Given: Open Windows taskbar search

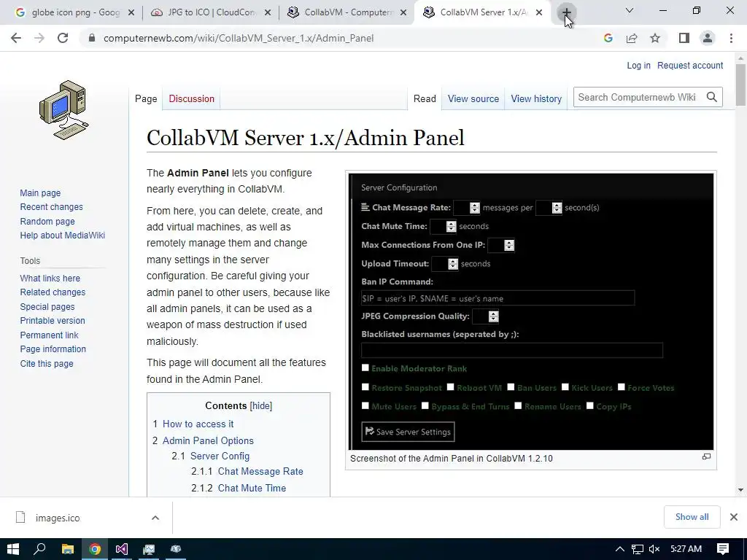Looking at the screenshot, I should [39, 549].
